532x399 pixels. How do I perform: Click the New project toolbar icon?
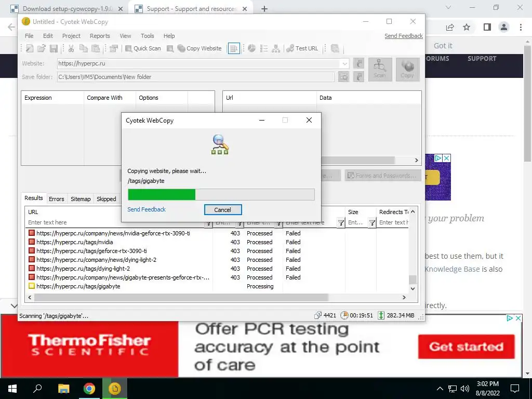tap(30, 48)
